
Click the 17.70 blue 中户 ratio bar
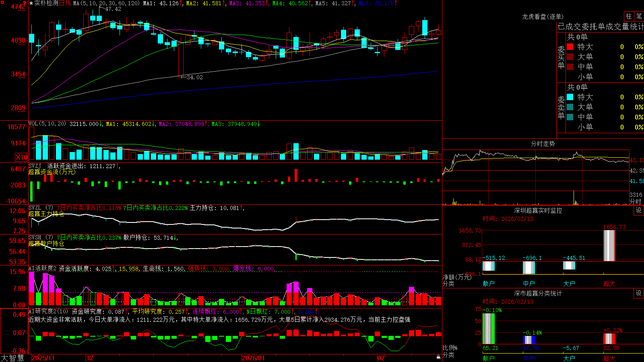(x=529, y=340)
